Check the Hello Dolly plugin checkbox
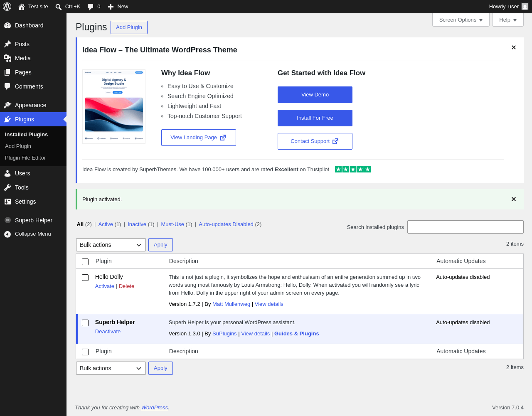Viewport: 532px width, 416px height. [x=85, y=278]
